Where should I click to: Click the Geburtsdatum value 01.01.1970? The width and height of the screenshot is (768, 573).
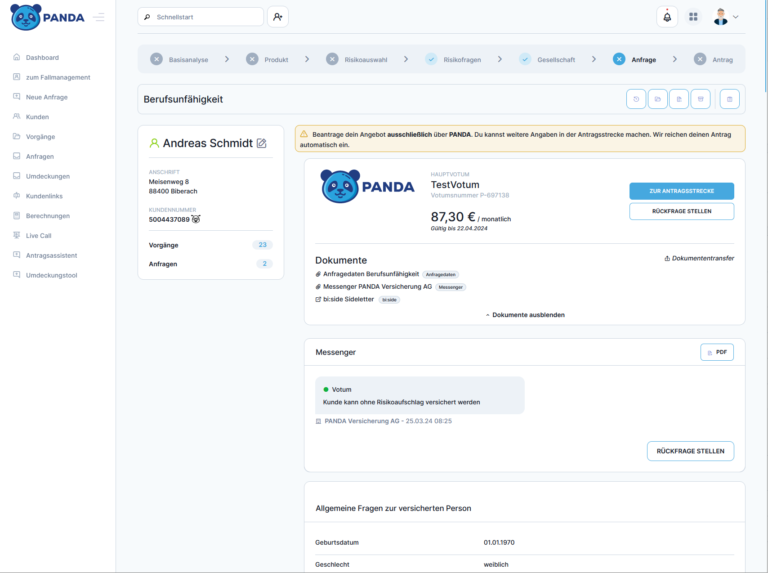pyautogui.click(x=499, y=542)
